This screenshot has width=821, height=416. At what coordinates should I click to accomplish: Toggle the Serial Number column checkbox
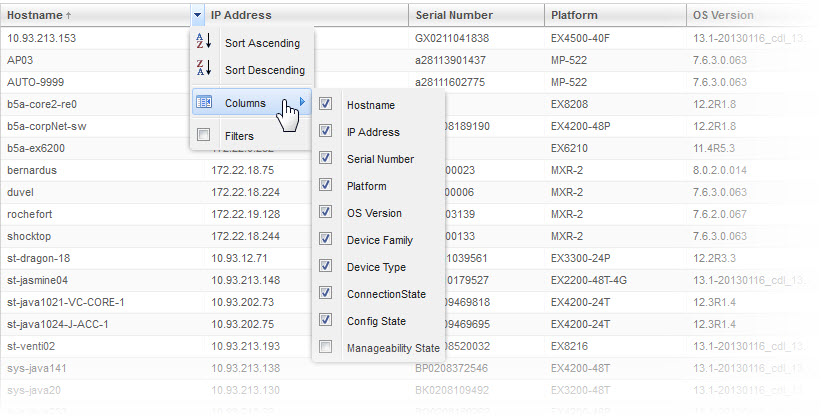tap(326, 158)
